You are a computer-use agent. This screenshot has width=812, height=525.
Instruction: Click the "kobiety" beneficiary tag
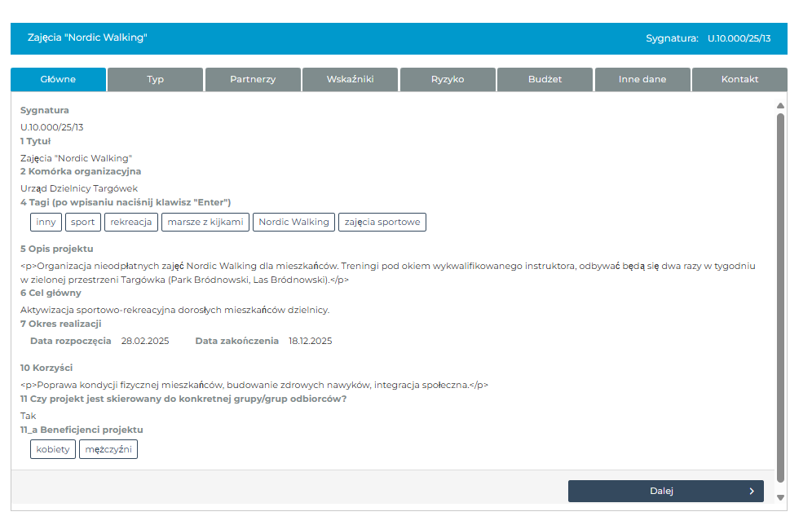[x=53, y=449]
